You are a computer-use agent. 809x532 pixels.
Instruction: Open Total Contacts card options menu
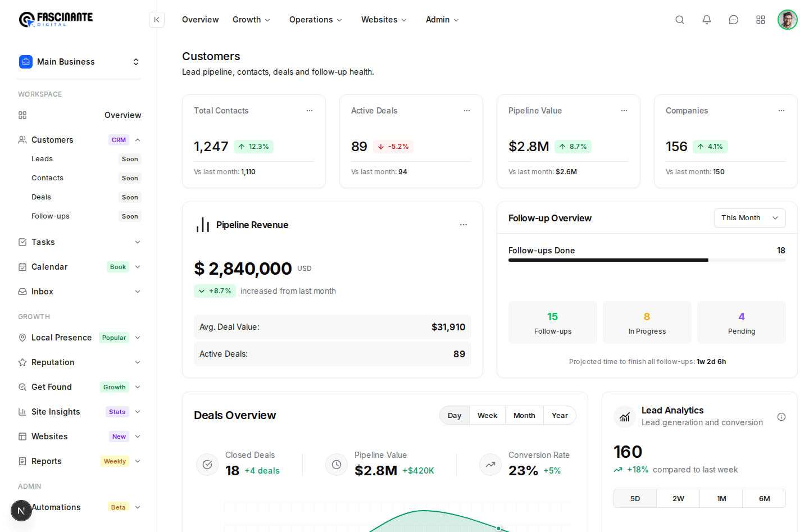[310, 111]
